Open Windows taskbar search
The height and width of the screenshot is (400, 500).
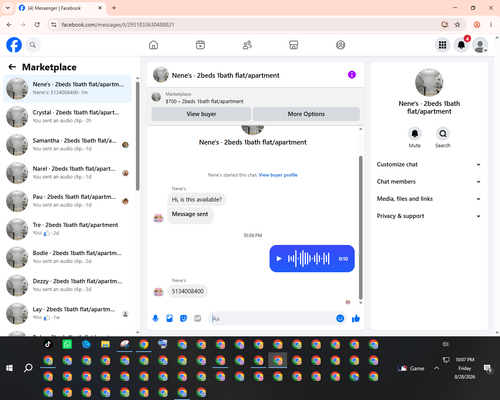pos(28,368)
